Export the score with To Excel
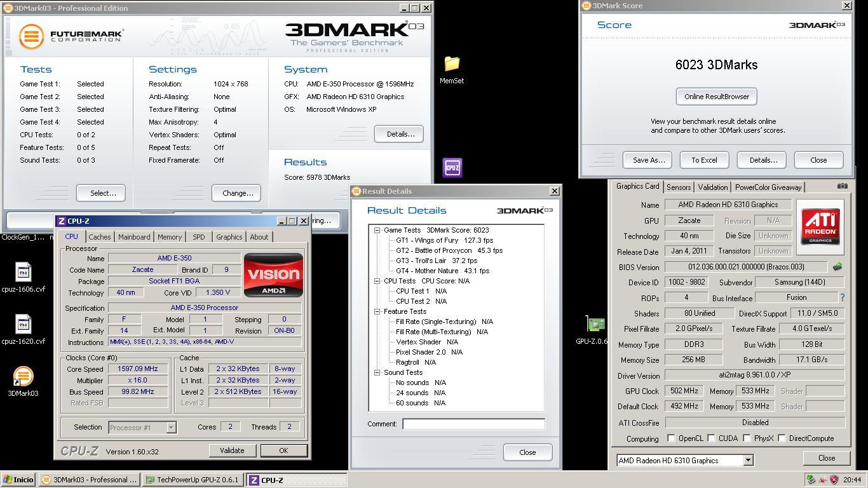The height and width of the screenshot is (488, 868). coord(704,160)
